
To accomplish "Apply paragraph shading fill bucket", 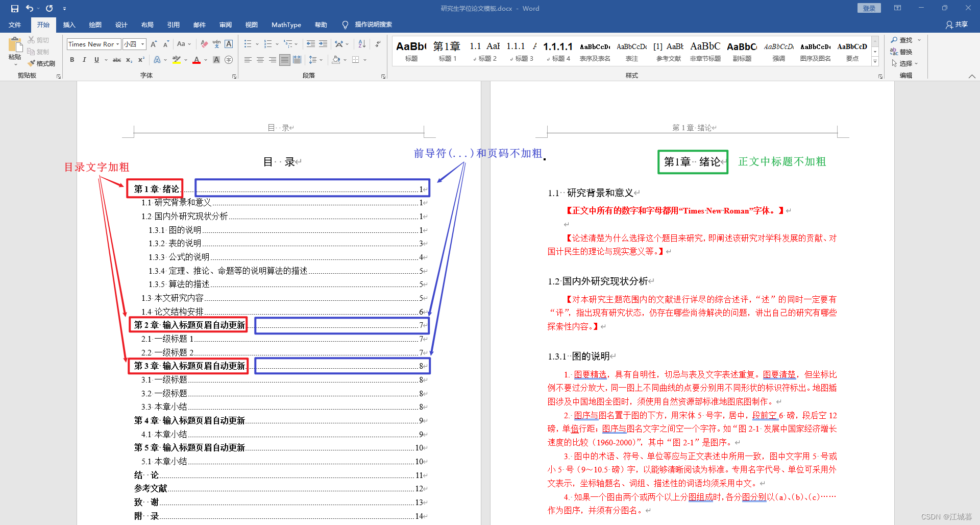I will (336, 60).
